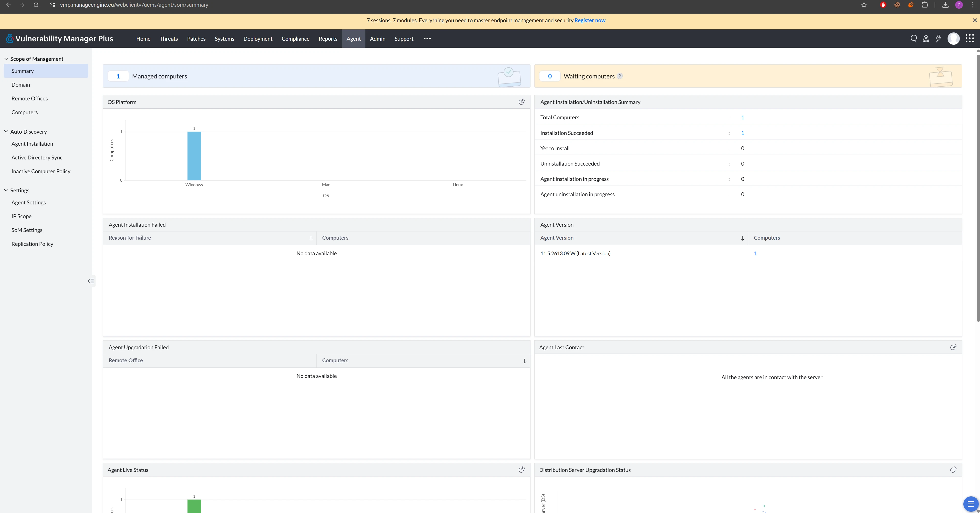The image size is (980, 513).
Task: Collapse Auto Discovery section
Action: coord(6,131)
